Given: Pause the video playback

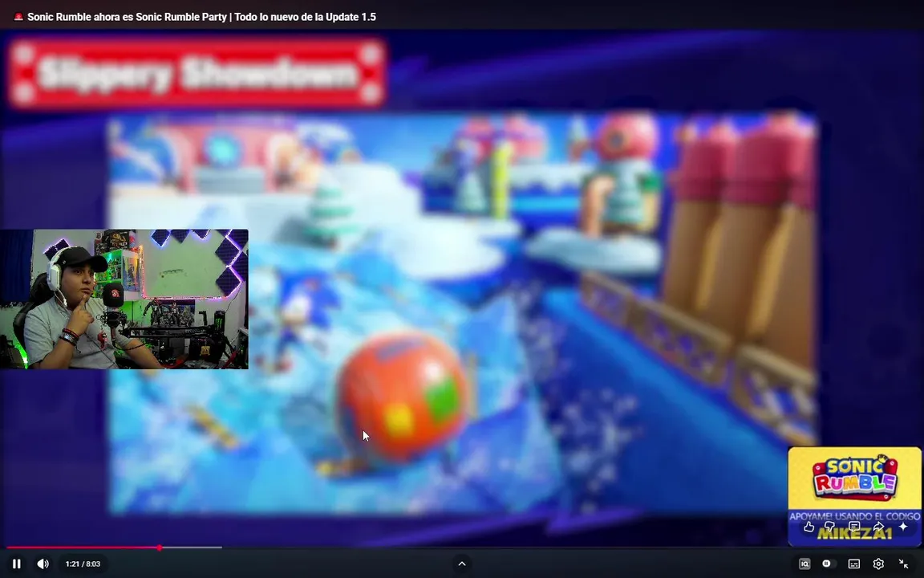Looking at the screenshot, I should tap(17, 564).
